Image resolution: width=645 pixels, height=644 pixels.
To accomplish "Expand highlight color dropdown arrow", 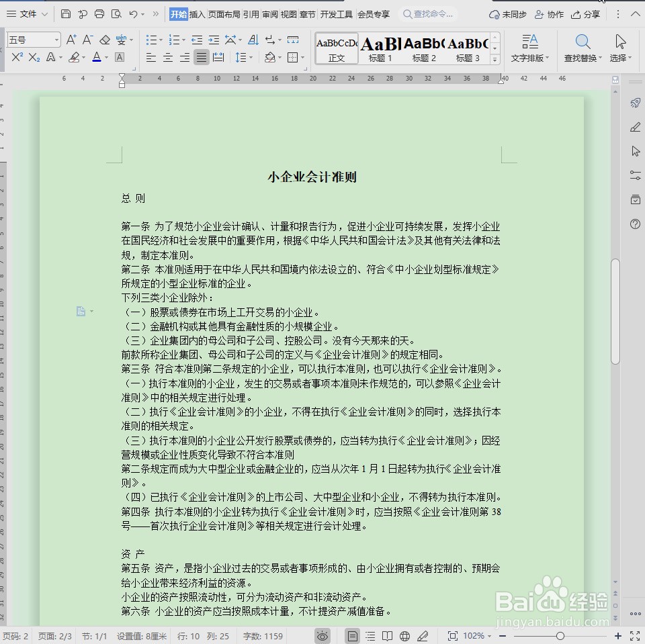I will coord(83,58).
